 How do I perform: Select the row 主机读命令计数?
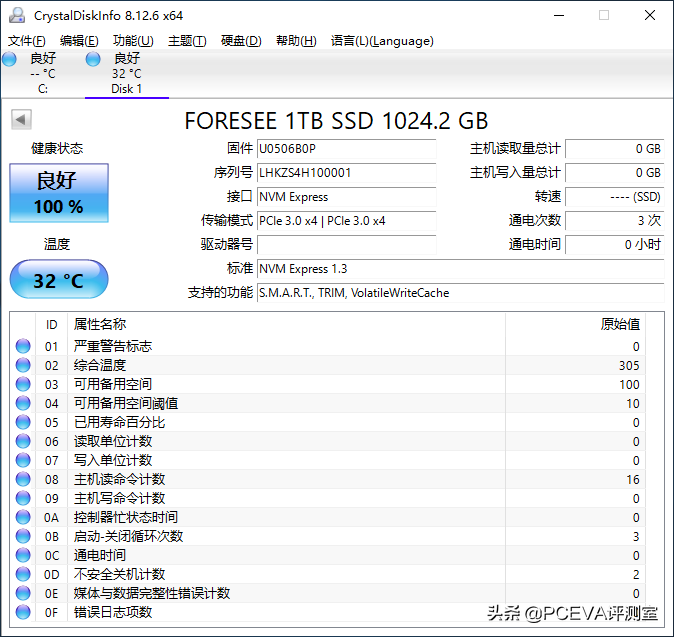point(328,479)
